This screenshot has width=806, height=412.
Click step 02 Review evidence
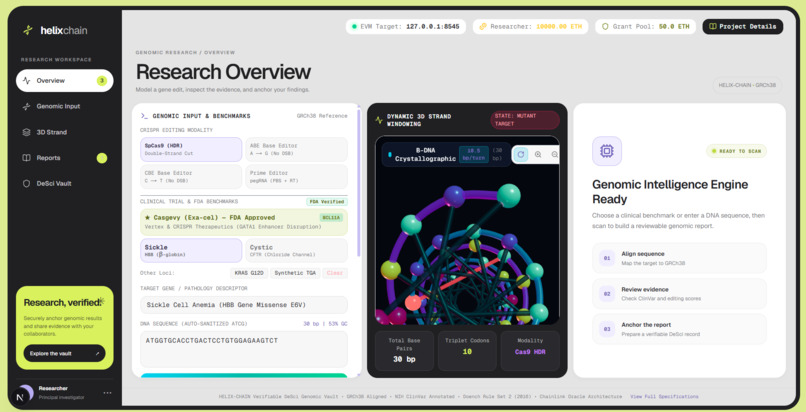679,294
